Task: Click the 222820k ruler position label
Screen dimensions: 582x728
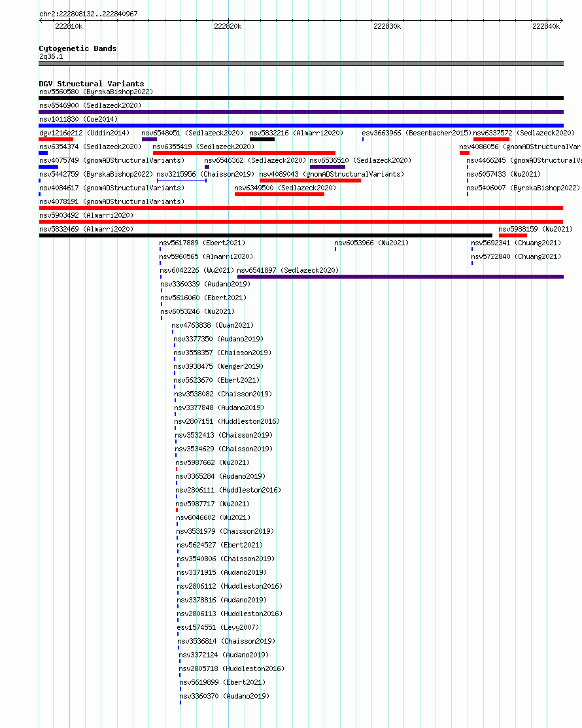Action: click(x=228, y=26)
